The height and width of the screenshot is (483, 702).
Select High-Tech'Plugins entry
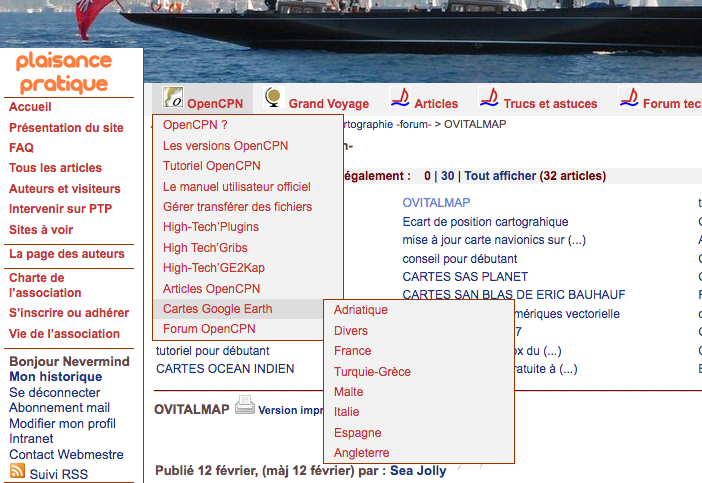pyautogui.click(x=211, y=227)
